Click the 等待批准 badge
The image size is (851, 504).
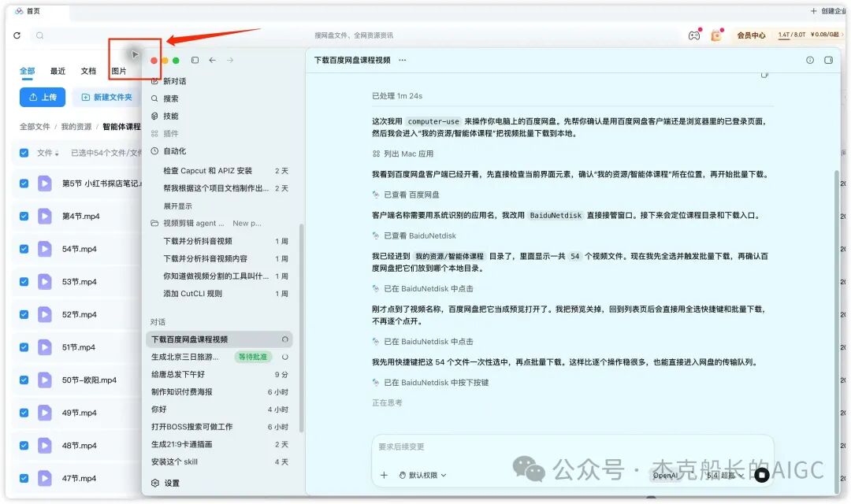(x=253, y=357)
